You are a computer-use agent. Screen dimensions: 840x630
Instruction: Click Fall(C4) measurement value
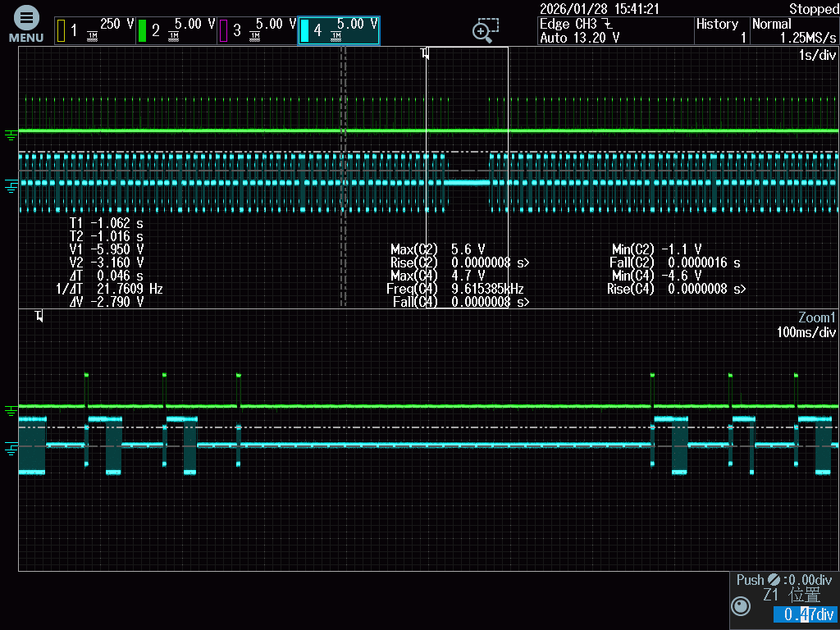(491, 302)
